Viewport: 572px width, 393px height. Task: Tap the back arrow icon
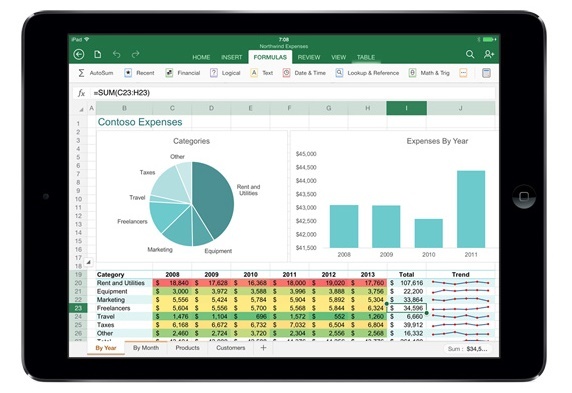coord(79,54)
